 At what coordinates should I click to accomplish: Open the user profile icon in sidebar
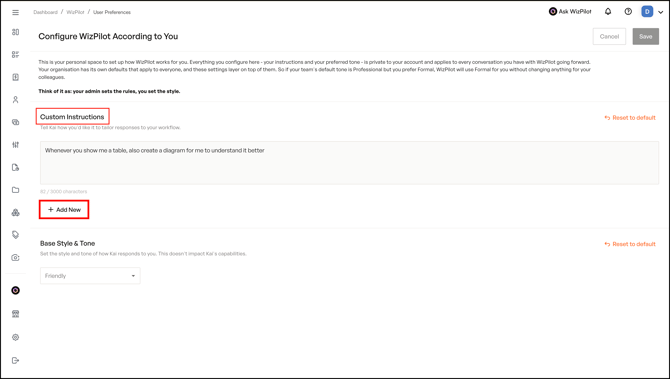pos(15,100)
